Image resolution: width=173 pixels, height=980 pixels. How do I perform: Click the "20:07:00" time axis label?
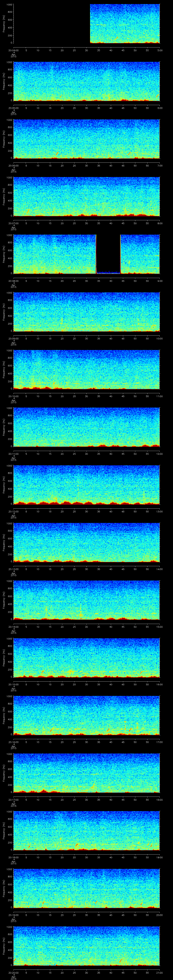13,223
